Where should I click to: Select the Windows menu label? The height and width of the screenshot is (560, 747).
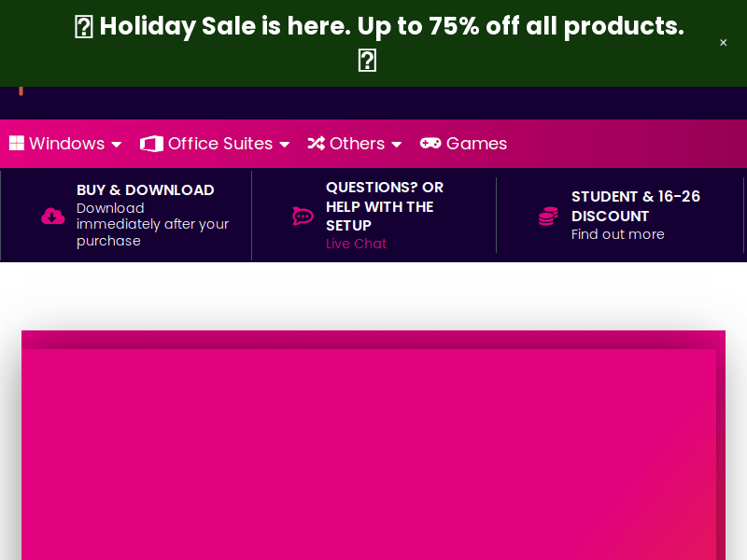[66, 144]
